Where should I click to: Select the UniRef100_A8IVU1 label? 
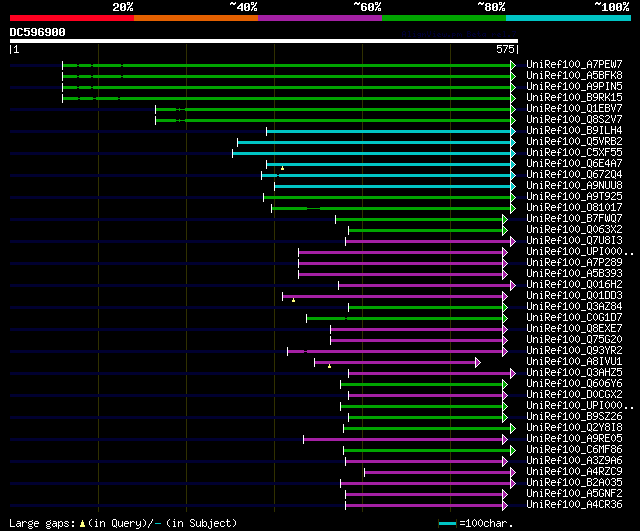coord(574,362)
